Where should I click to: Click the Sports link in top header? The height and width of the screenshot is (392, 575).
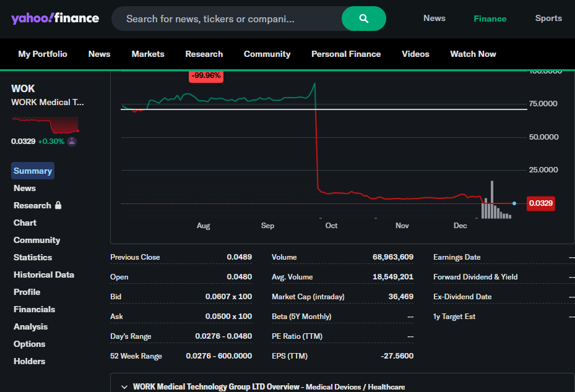[x=548, y=19]
